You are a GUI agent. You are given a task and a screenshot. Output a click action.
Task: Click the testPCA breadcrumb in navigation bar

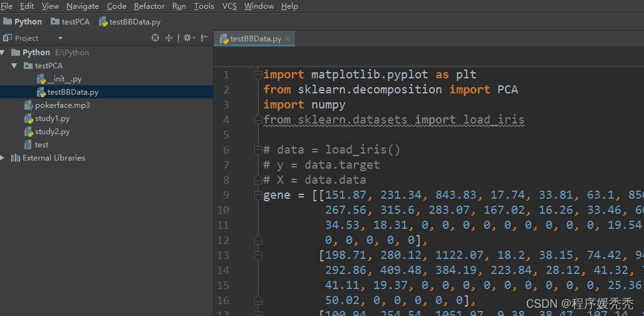tap(70, 22)
